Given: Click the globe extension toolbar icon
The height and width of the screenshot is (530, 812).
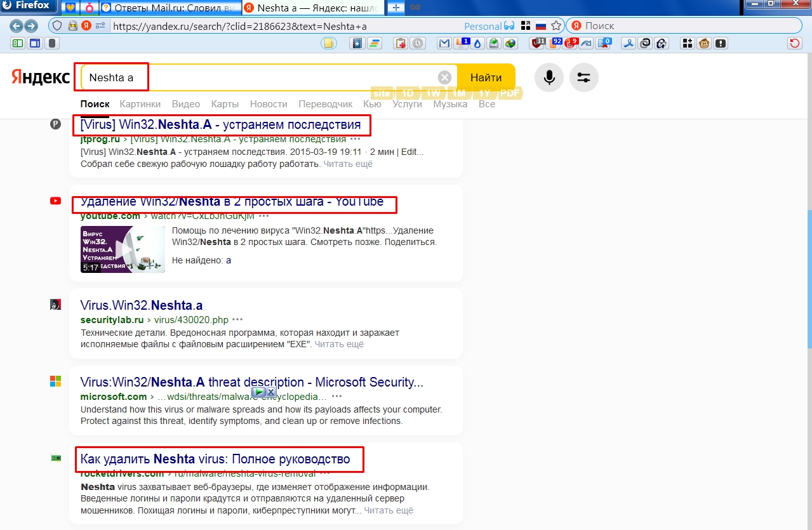Looking at the screenshot, I should tap(510, 43).
